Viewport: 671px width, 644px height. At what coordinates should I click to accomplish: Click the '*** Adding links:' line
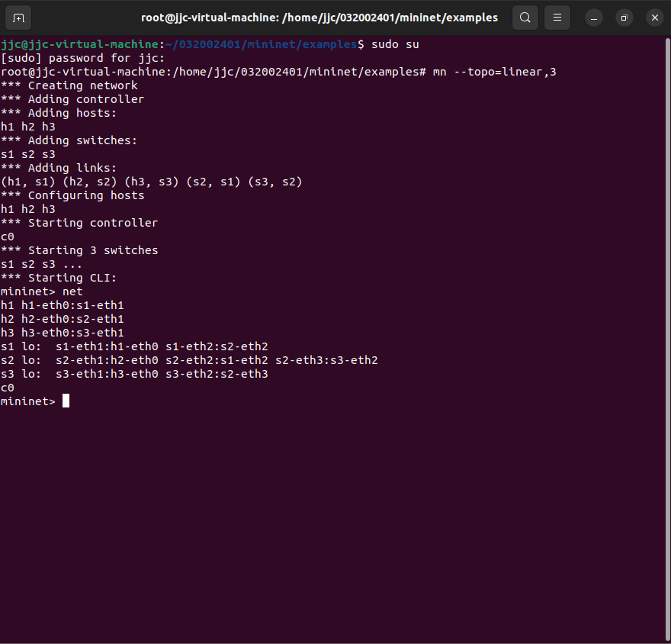pos(59,168)
